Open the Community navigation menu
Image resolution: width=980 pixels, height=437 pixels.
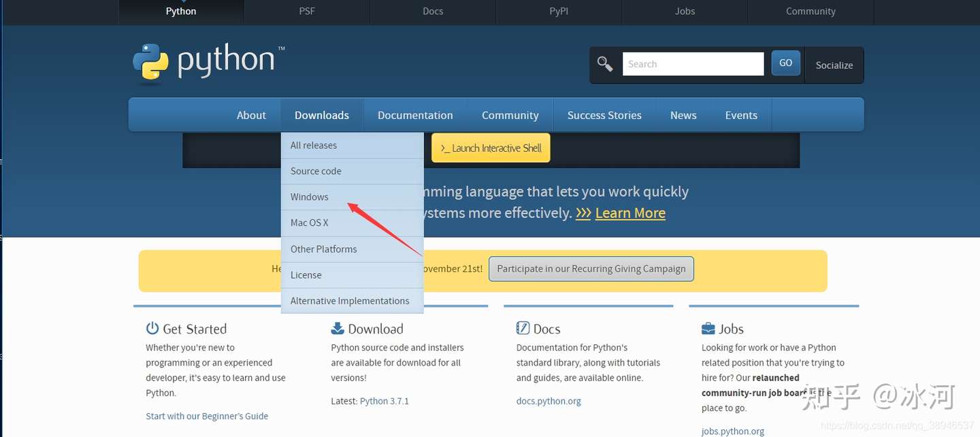(510, 115)
